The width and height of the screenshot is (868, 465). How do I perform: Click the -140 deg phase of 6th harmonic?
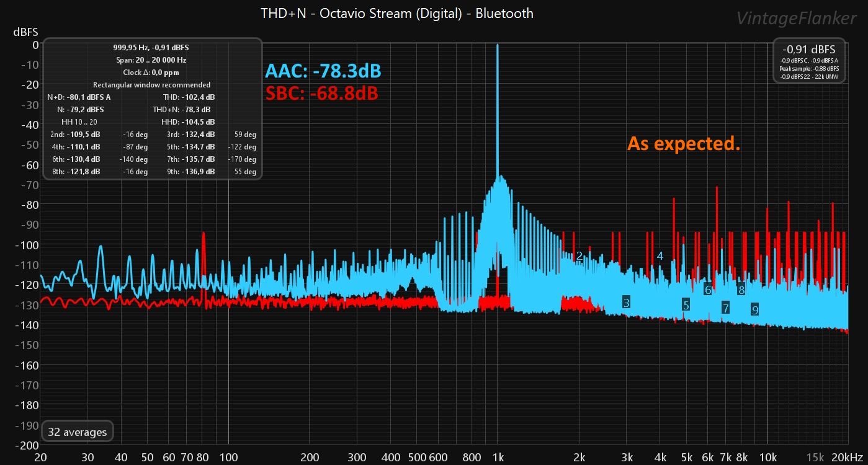133,159
